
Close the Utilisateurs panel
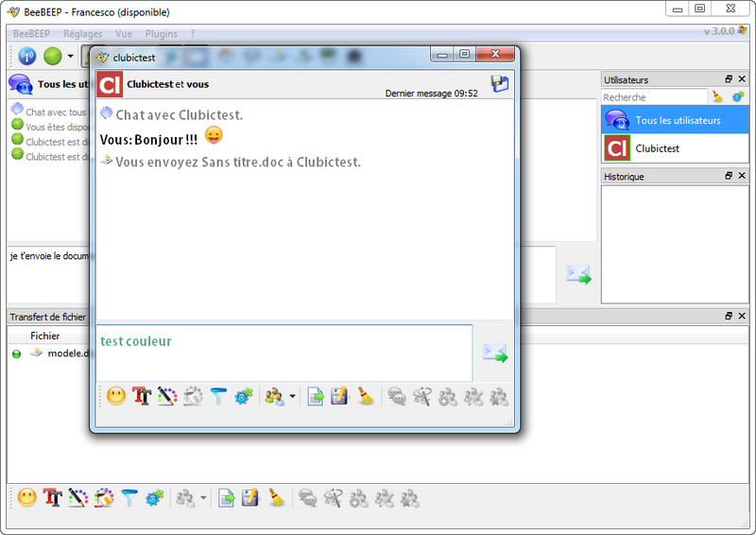coord(742,79)
